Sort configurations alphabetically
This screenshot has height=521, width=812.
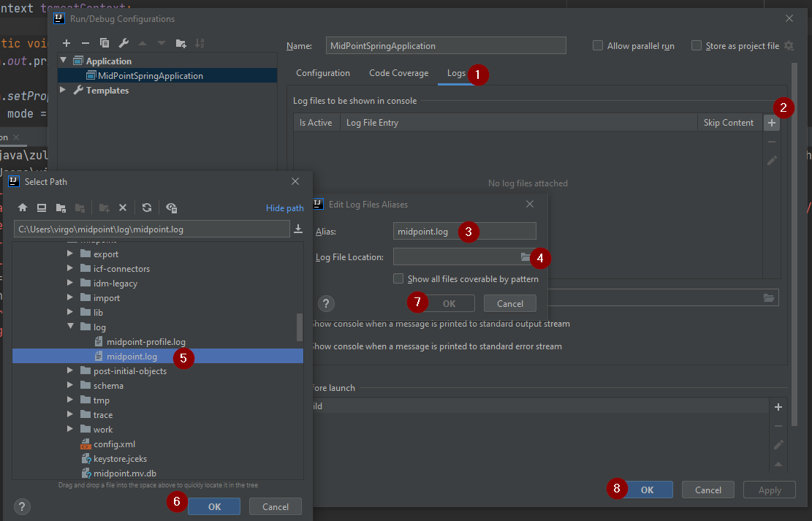pyautogui.click(x=199, y=43)
